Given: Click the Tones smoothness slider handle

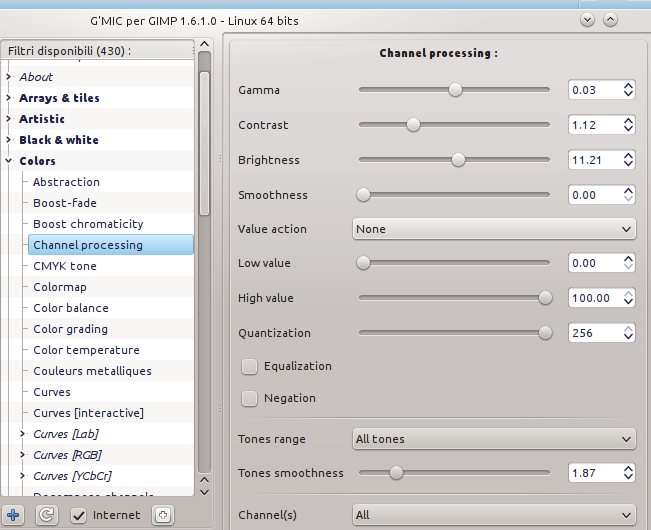Looking at the screenshot, I should pos(396,473).
